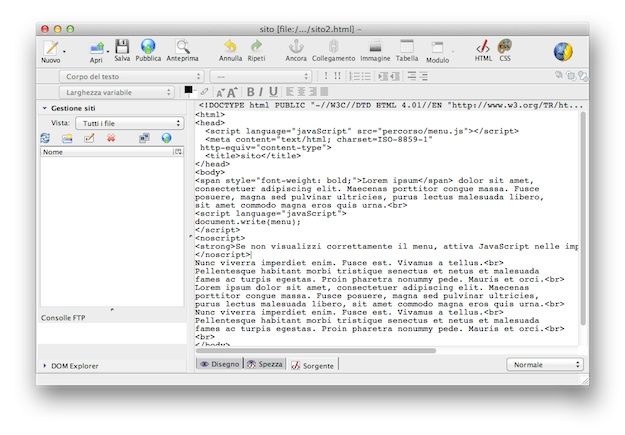Screen dimensions: 625x435
Task: Click the horizontal scrollbar under source code
Action: (x=316, y=351)
